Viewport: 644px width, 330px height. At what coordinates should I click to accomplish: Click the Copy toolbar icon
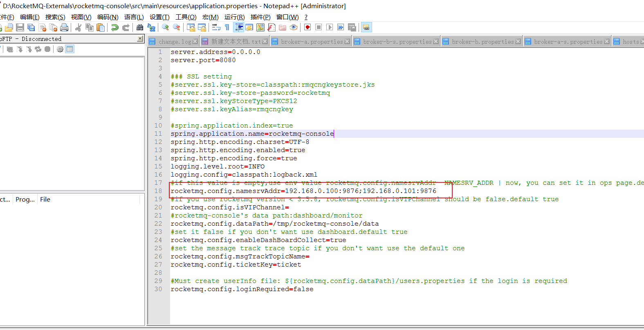click(90, 27)
